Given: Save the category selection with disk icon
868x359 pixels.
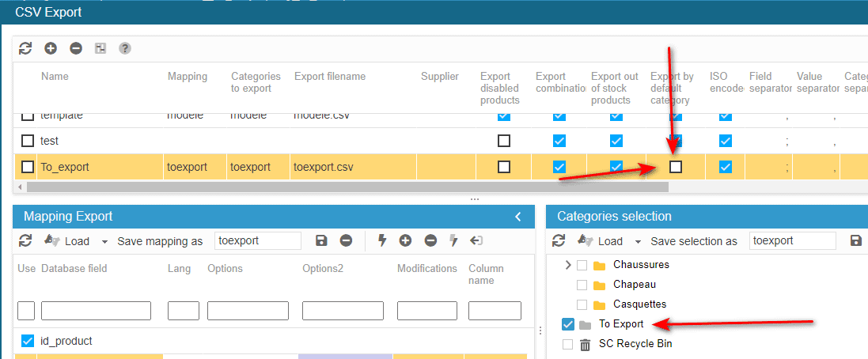Looking at the screenshot, I should 855,240.
